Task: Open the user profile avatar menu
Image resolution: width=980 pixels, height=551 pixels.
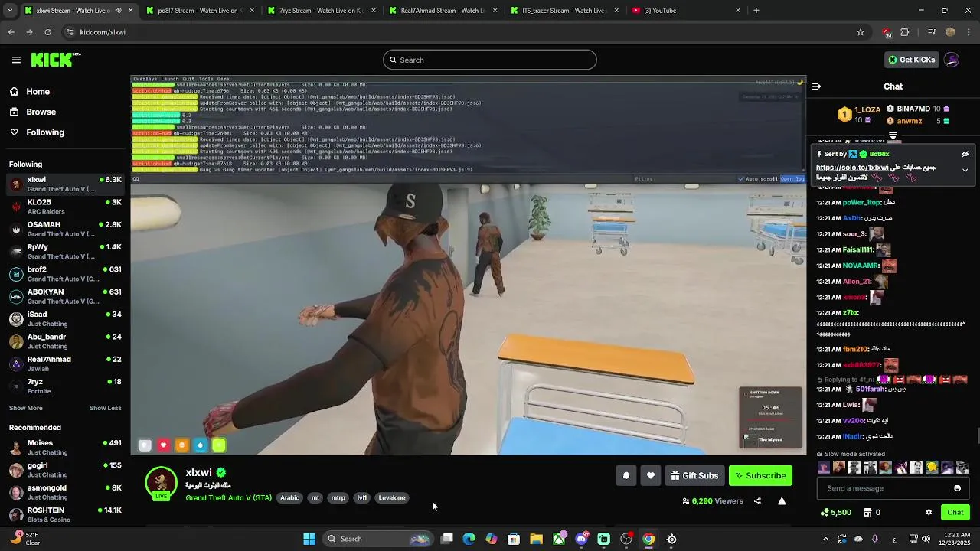Action: pyautogui.click(x=952, y=60)
